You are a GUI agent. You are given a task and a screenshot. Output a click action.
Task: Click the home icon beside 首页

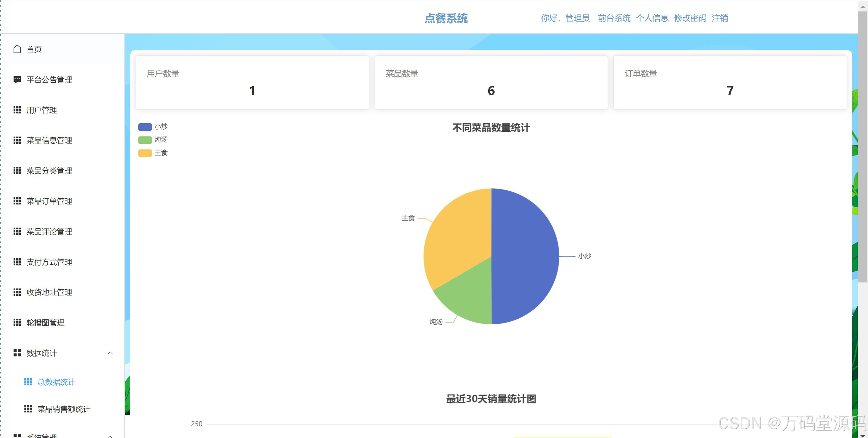pyautogui.click(x=17, y=49)
